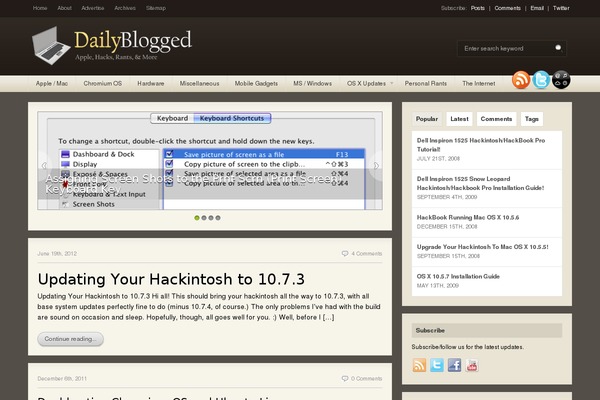Click the Continue reading button
Viewport: 600px width, 400px height.
tap(70, 339)
